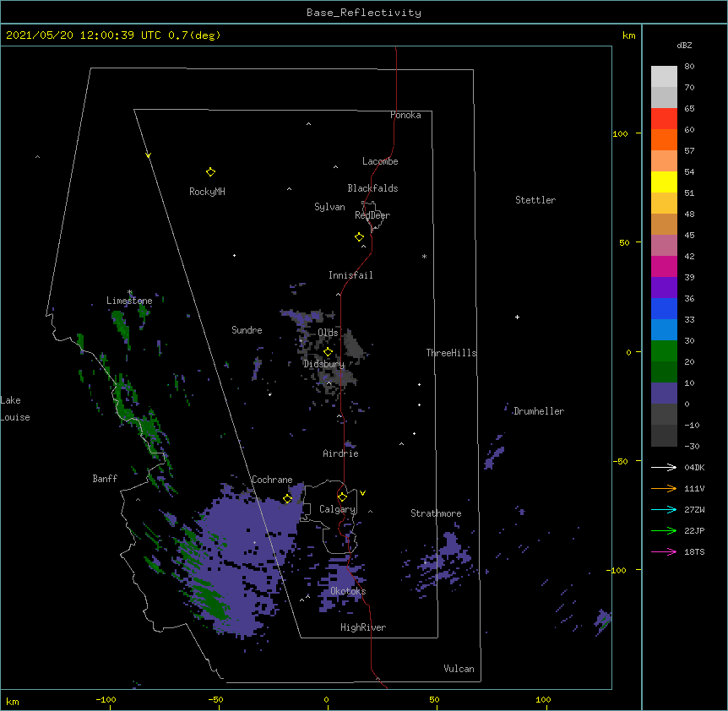Viewport: 728px width, 711px height.
Task: Click the yellow V marker northwest of RockyMH
Action: tap(148, 155)
